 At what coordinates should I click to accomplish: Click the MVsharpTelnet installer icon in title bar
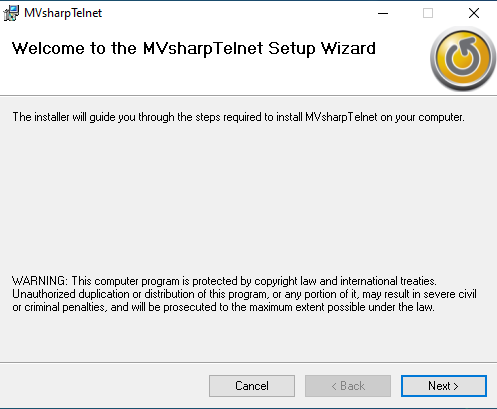click(x=11, y=13)
